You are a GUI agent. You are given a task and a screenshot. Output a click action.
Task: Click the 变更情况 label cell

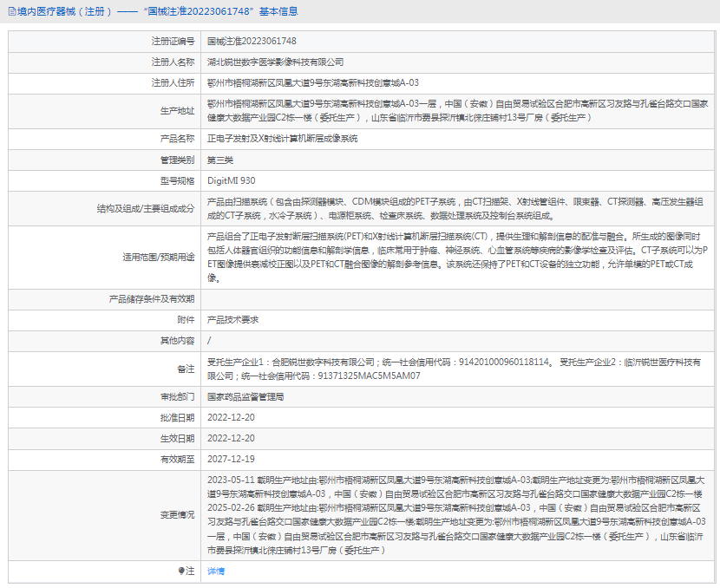pyautogui.click(x=105, y=515)
